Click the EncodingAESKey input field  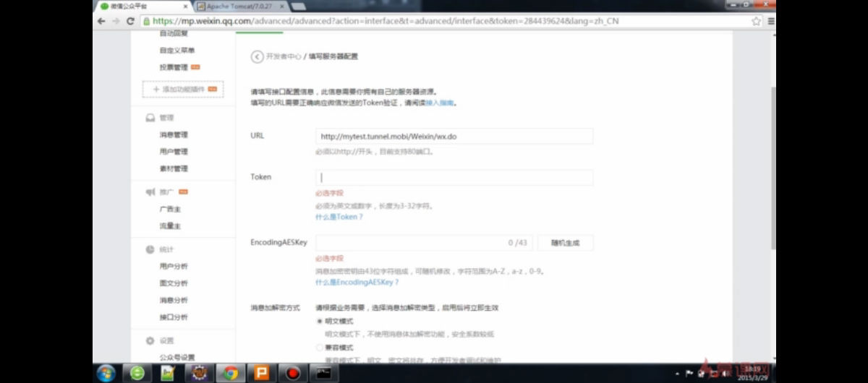(424, 243)
